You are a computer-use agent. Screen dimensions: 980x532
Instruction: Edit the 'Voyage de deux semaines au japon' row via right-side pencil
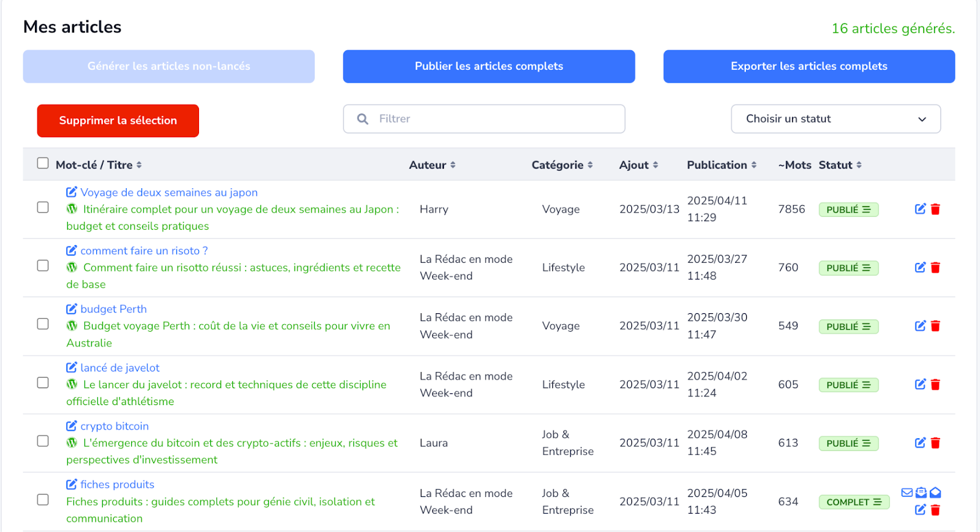pyautogui.click(x=920, y=209)
